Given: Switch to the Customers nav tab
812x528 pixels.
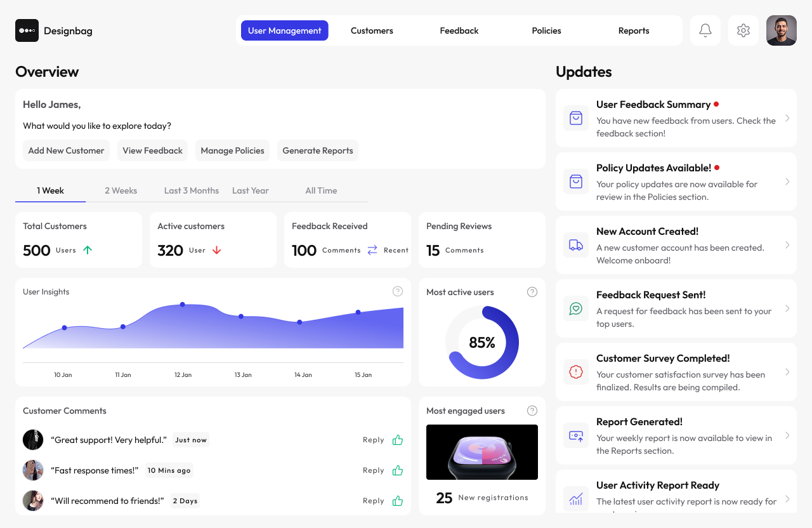Looking at the screenshot, I should 372,30.
